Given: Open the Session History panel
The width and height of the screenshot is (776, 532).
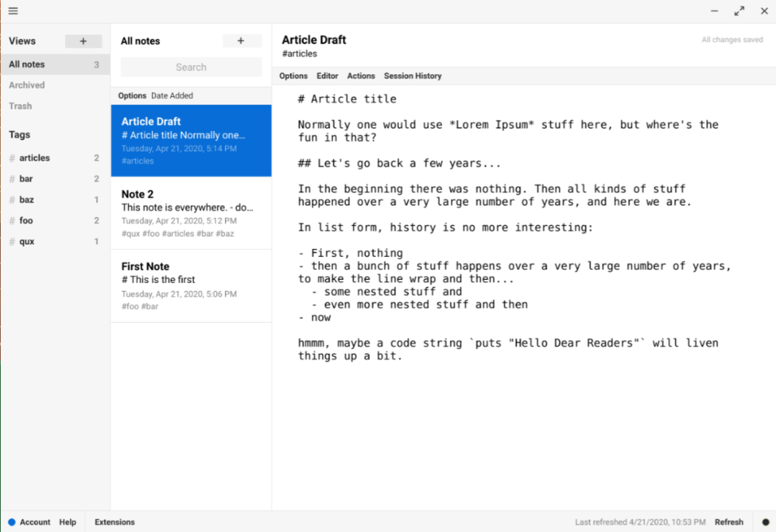Looking at the screenshot, I should pos(412,76).
